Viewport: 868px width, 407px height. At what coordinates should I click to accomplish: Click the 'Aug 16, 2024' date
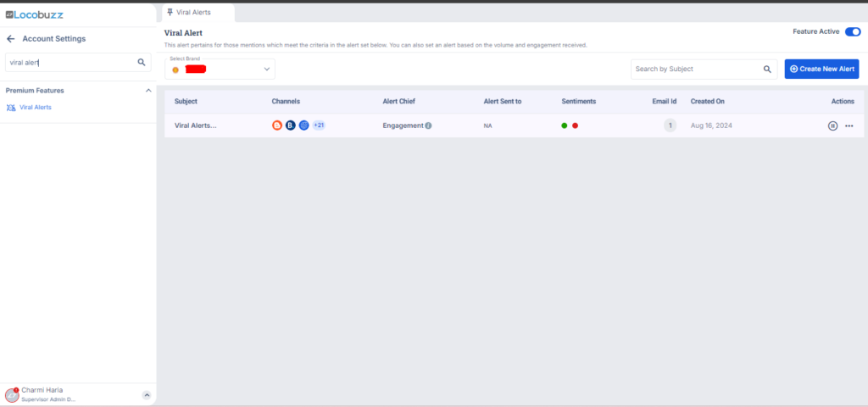tap(711, 125)
